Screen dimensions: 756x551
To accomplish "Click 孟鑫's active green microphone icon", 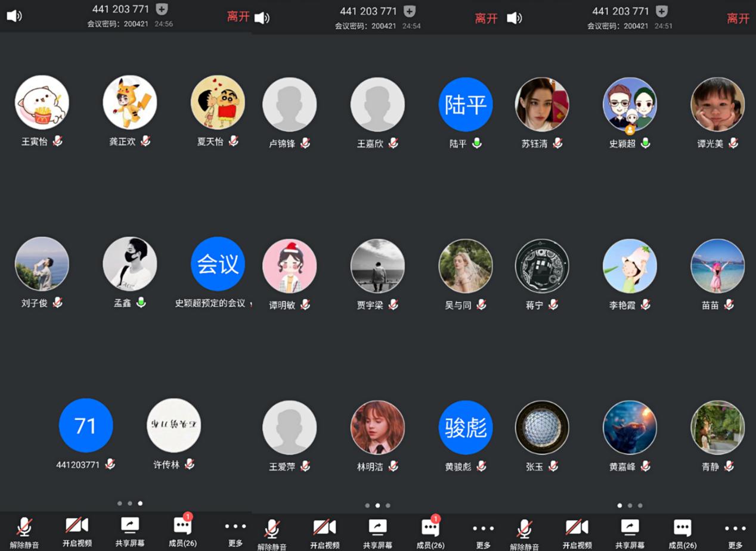I will 141,303.
